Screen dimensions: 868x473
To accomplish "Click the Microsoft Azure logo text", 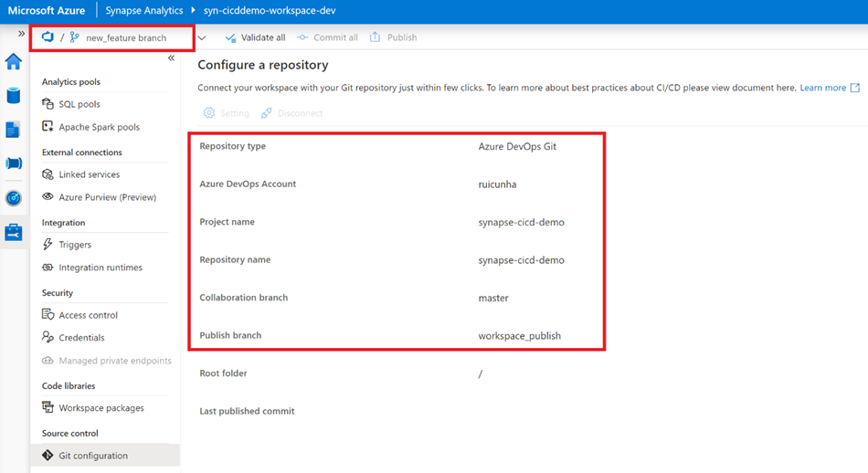I will coord(47,11).
